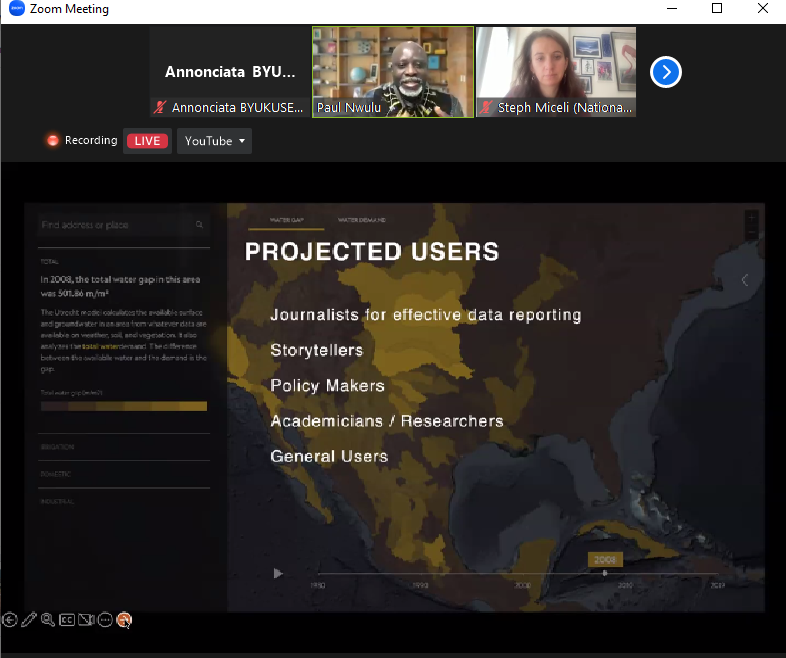This screenshot has height=658, width=786.
Task: Expand the Irrigation section
Action: (x=58, y=447)
